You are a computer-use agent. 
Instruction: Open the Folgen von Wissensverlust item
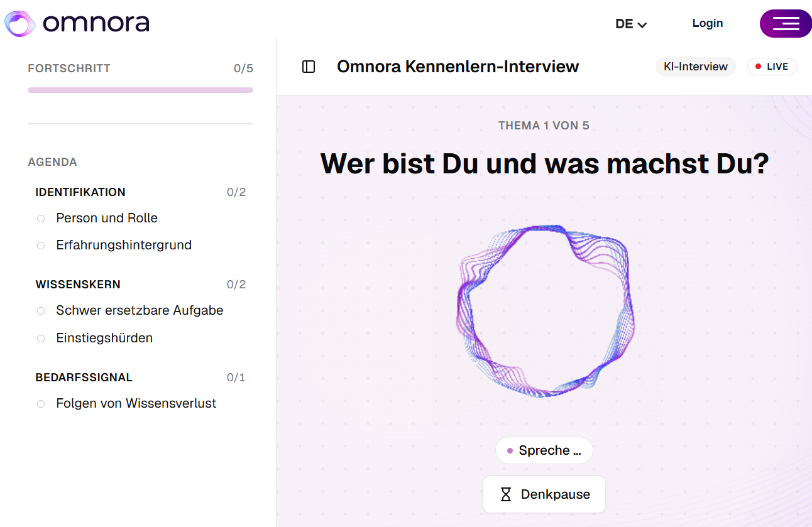tap(136, 403)
